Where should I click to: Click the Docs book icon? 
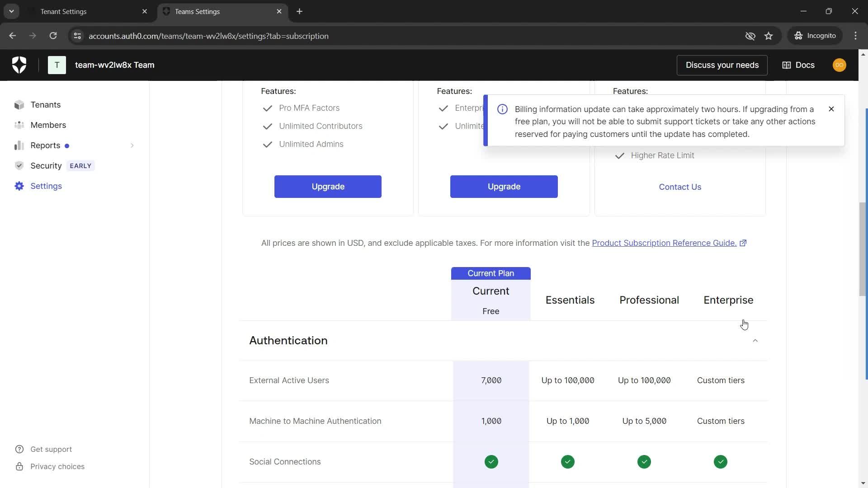point(787,65)
